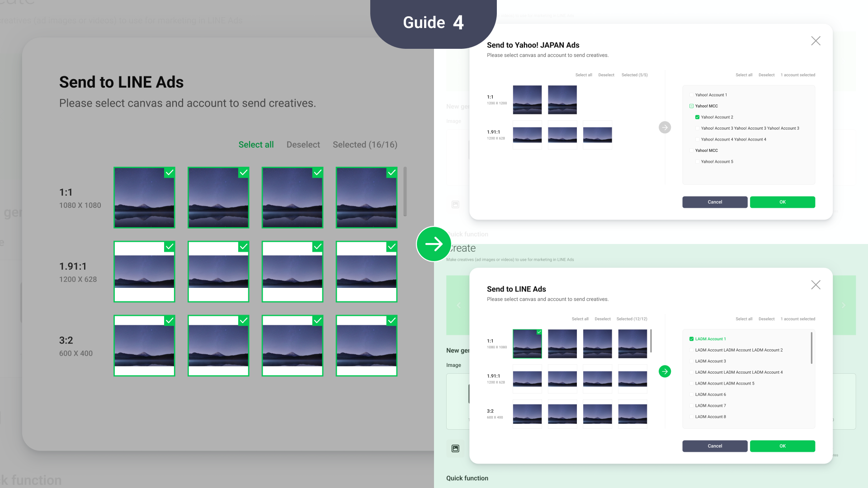Uncheck the Yahoo! Account 2 checkbox

click(697, 117)
